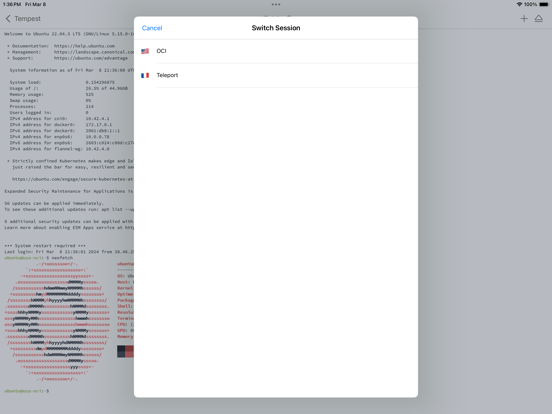Viewport: 552px width, 414px height.
Task: Go back to Tempest
Action: pos(23,19)
